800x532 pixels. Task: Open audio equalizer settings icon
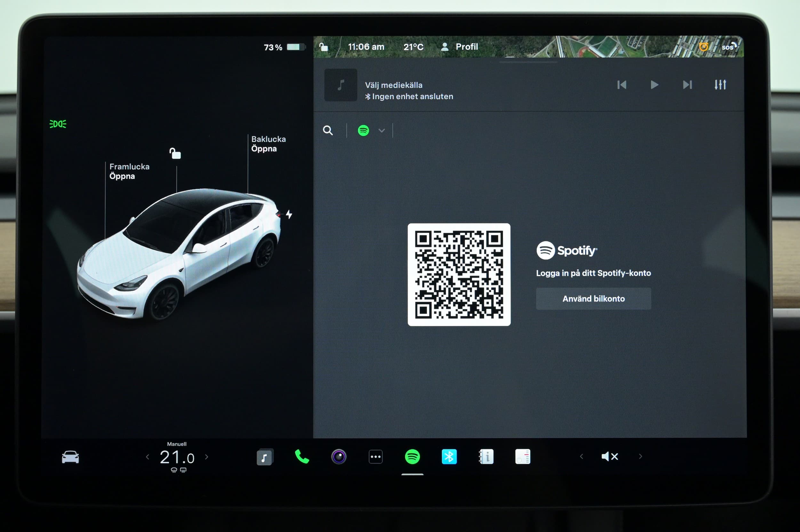pos(720,84)
